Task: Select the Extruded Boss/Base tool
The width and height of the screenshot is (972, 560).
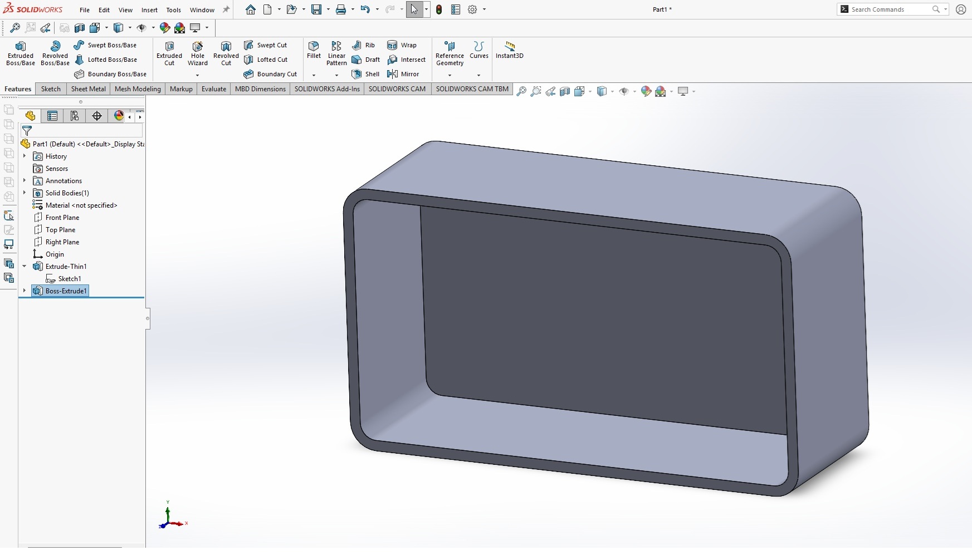Action: 21,53
